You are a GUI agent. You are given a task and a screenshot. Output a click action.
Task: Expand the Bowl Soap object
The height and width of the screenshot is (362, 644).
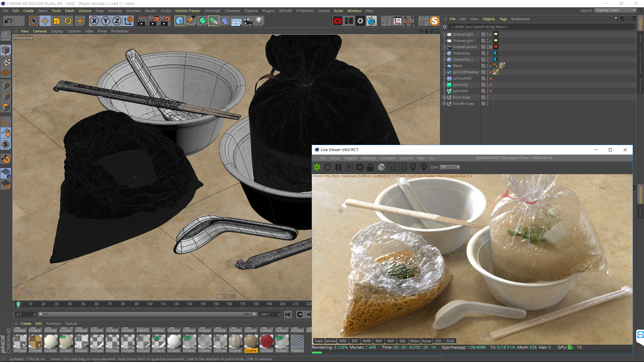pyautogui.click(x=444, y=98)
